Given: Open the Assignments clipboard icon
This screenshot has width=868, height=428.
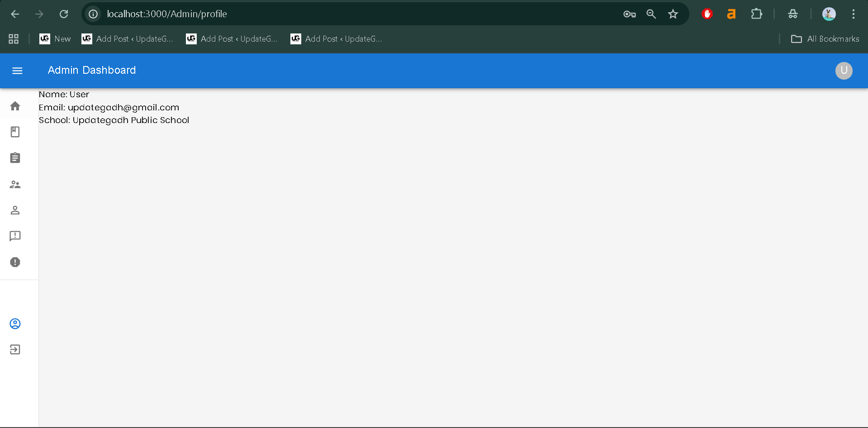Looking at the screenshot, I should click(x=15, y=157).
